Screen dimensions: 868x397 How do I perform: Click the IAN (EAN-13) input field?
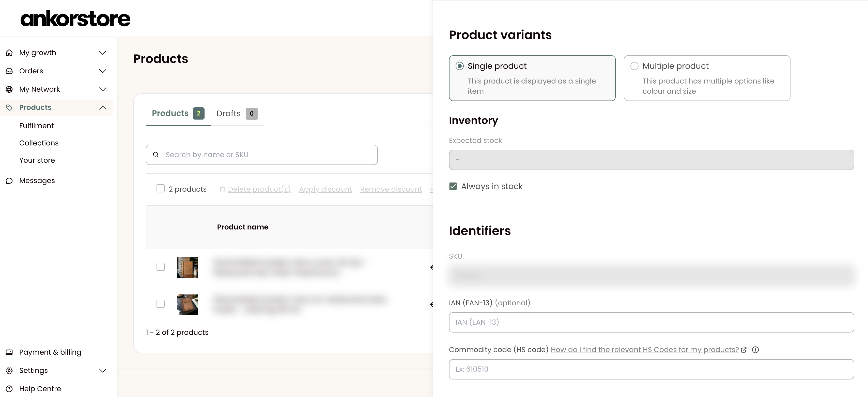651,322
